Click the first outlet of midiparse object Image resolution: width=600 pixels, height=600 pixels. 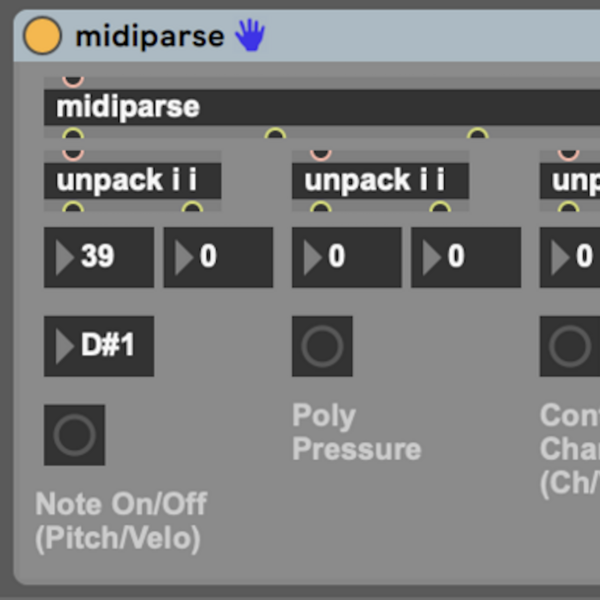pyautogui.click(x=73, y=133)
